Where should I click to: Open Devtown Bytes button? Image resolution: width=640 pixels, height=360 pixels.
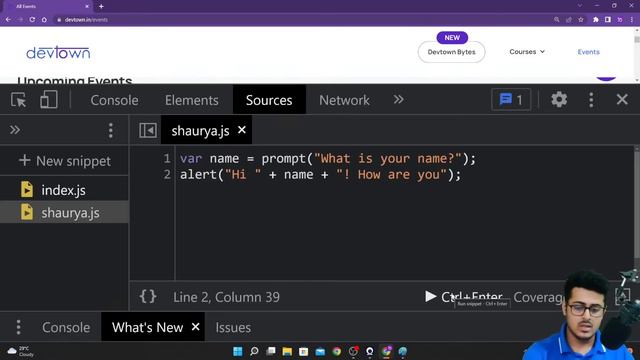[x=451, y=52]
